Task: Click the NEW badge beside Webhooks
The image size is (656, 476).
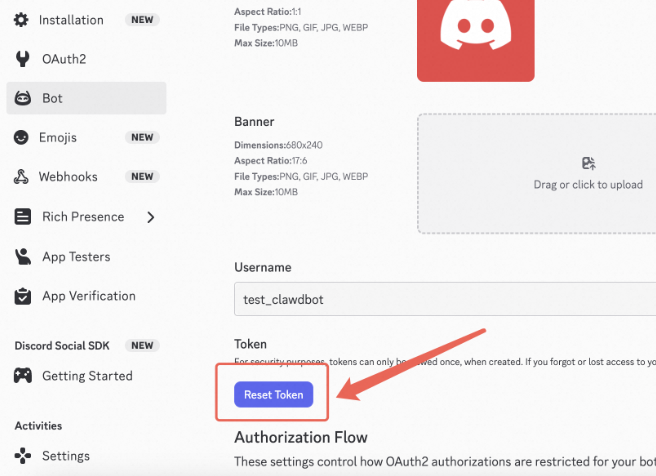Action: point(142,177)
